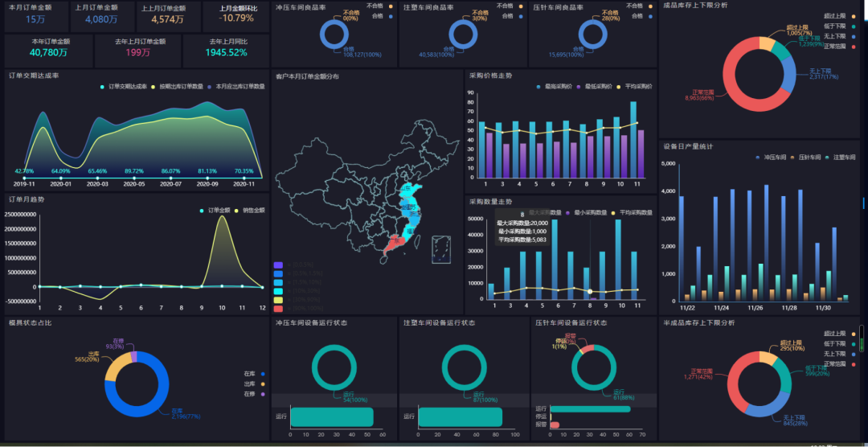Click the 运行 bar in 冲压车间设备运行状态
868x447 pixels.
click(x=331, y=416)
